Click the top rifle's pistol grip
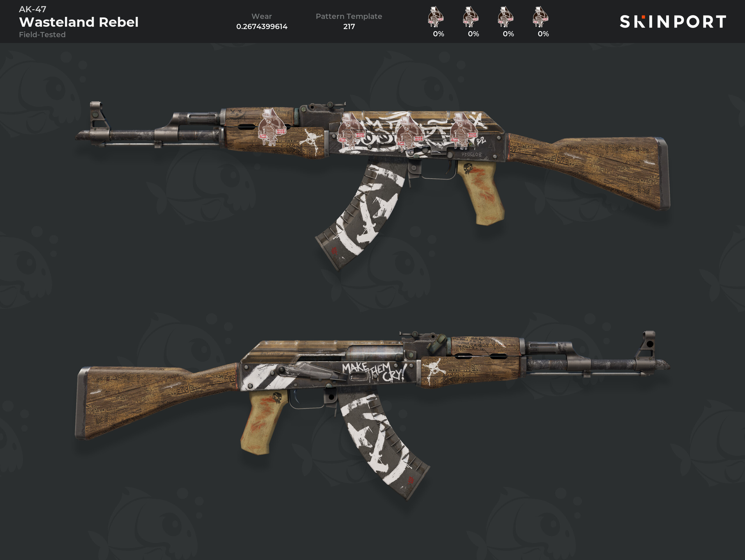745x560 pixels. point(481,192)
